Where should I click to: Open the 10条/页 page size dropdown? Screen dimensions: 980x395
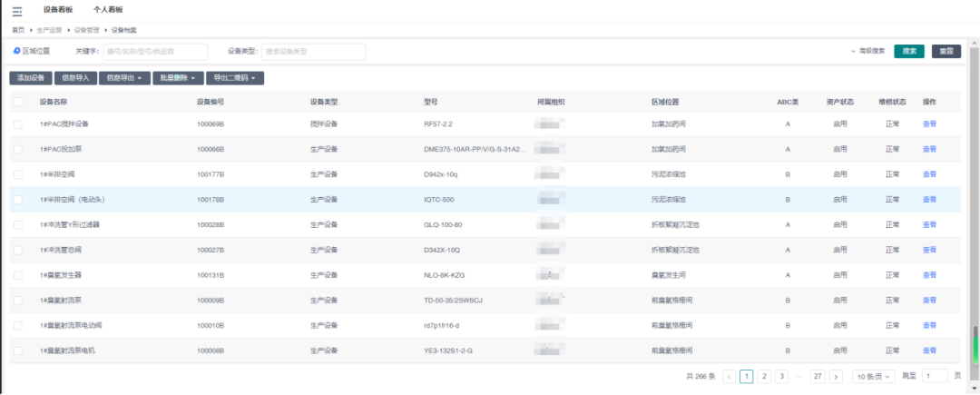click(x=874, y=376)
